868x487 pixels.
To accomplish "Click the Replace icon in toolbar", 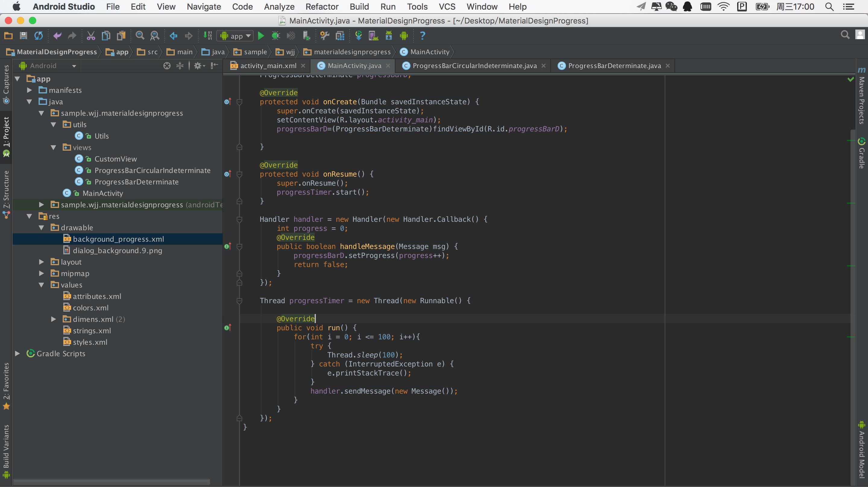I will pyautogui.click(x=155, y=36).
